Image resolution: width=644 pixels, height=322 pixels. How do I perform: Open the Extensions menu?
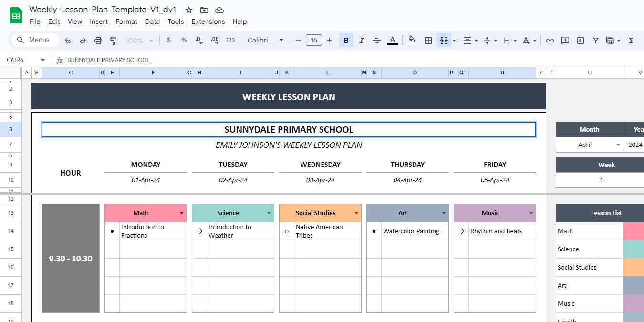pos(208,21)
